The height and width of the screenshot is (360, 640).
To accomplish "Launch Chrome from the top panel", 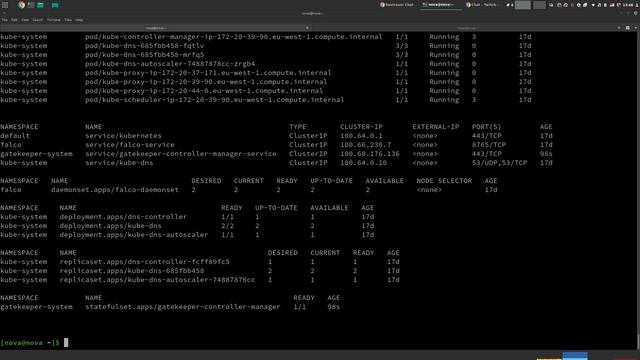I will click(21, 5).
